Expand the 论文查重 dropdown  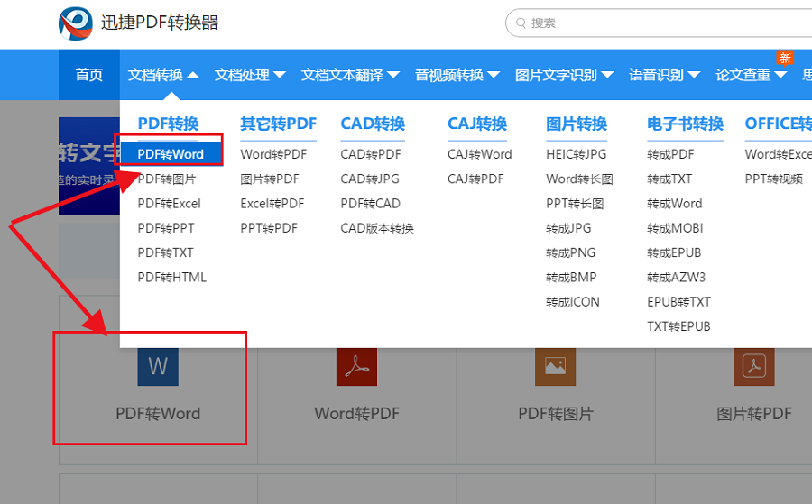(x=752, y=75)
